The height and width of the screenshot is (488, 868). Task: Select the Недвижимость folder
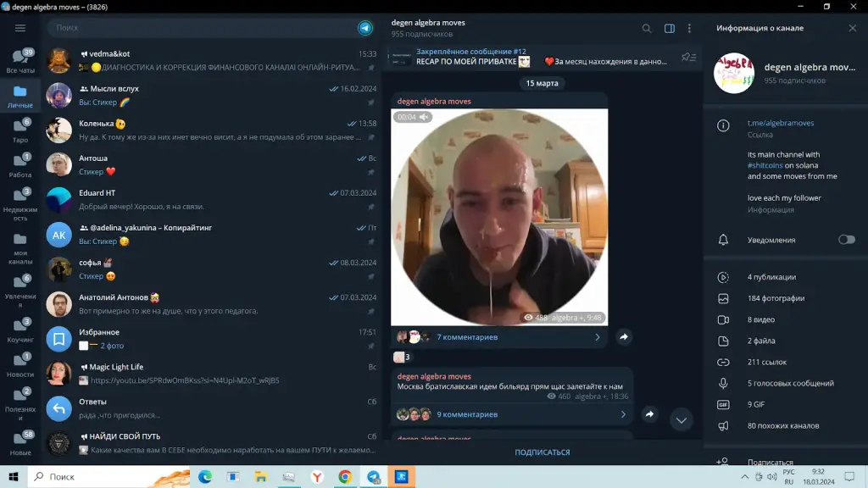coord(20,204)
